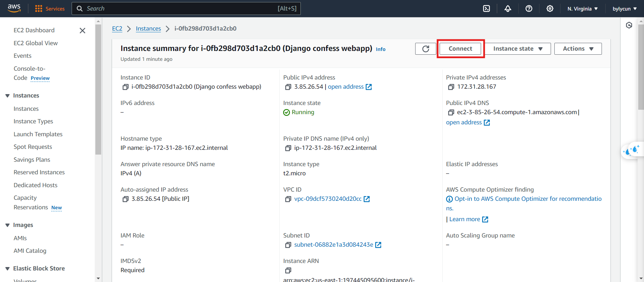The image size is (644, 282).
Task: Collapse the Instances section in sidebar
Action: pyautogui.click(x=7, y=96)
